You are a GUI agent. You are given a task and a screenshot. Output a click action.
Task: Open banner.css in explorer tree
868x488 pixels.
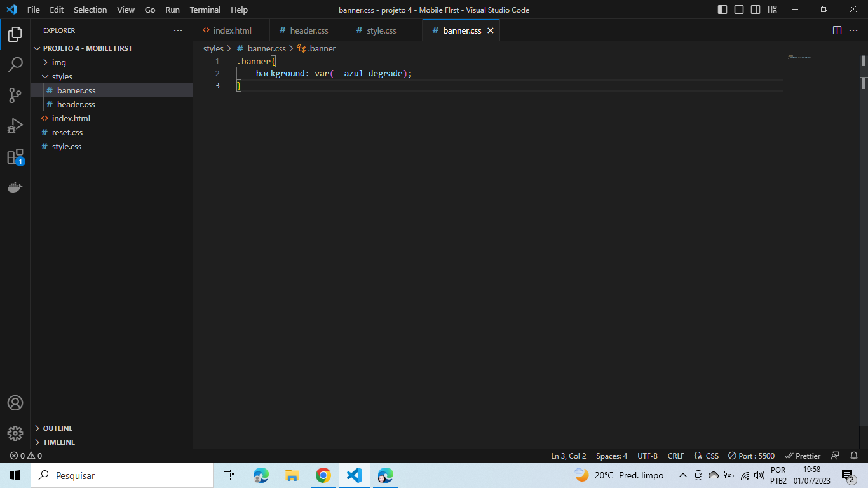(x=111, y=90)
